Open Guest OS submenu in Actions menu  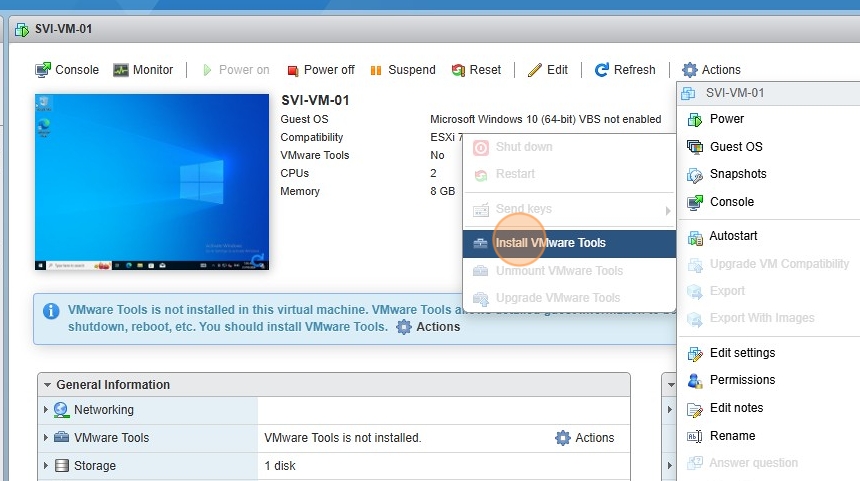point(769,146)
